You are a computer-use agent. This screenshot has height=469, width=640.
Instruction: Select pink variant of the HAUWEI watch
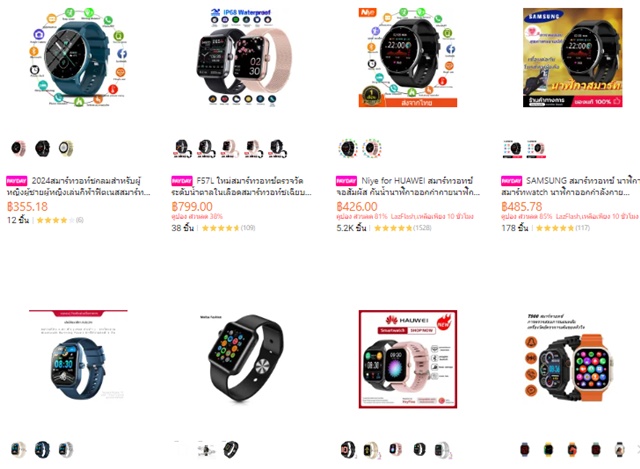pyautogui.click(x=395, y=449)
